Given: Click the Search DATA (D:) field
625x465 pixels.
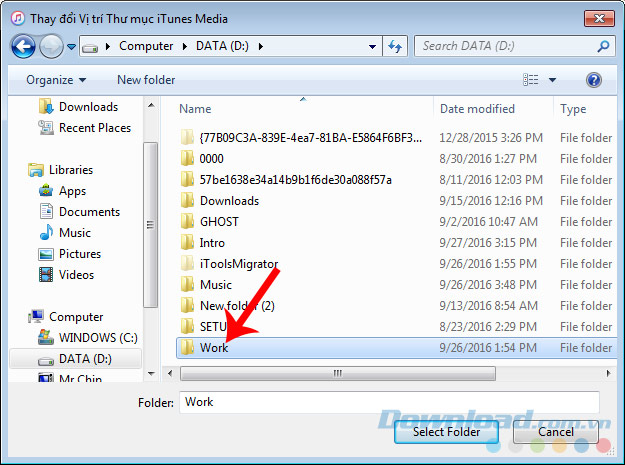Looking at the screenshot, I should pos(514,46).
